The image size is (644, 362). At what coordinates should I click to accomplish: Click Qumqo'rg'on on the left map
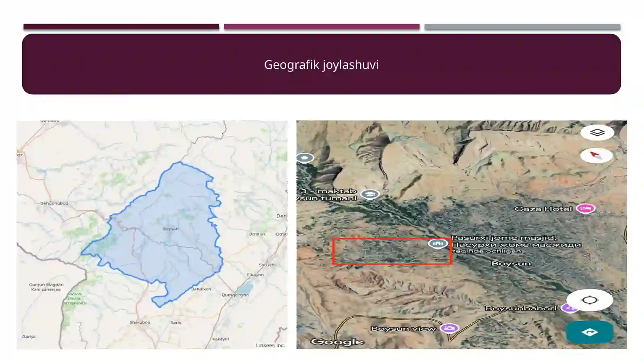point(235,295)
